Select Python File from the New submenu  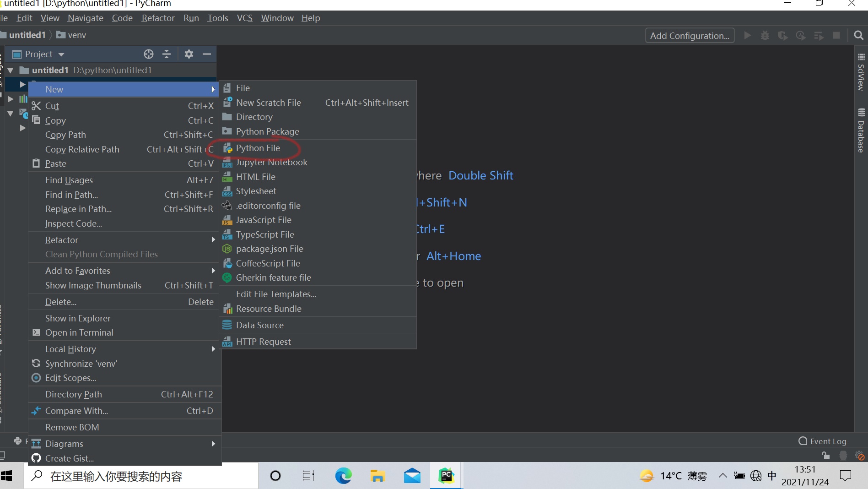258,148
